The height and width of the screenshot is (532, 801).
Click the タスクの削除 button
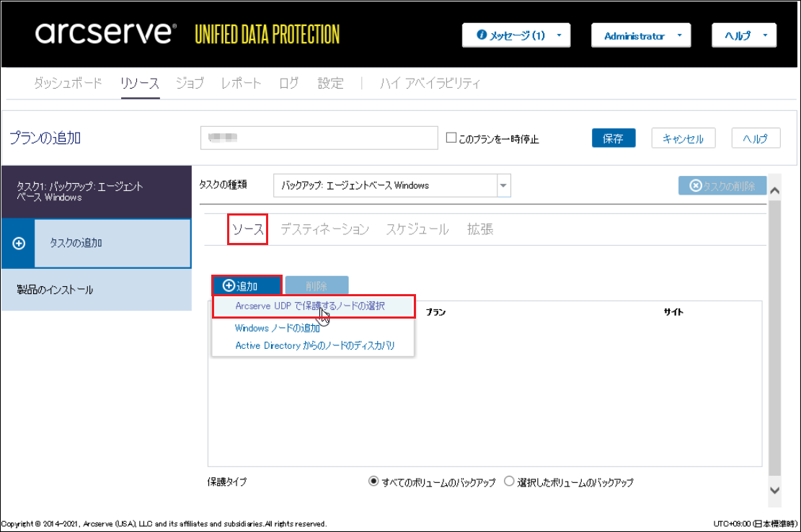(x=722, y=186)
